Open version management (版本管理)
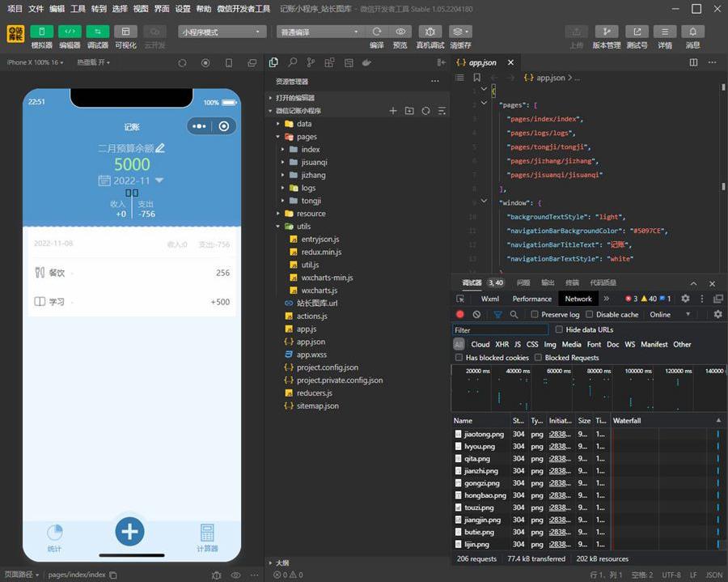This screenshot has width=728, height=582. [x=607, y=32]
